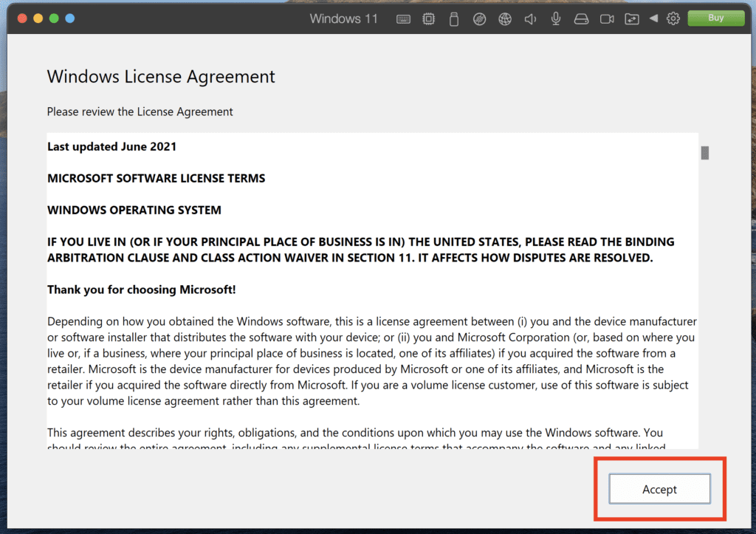Click the license text scrollbar thumb
Viewport: 756px width, 534px height.
coord(705,153)
